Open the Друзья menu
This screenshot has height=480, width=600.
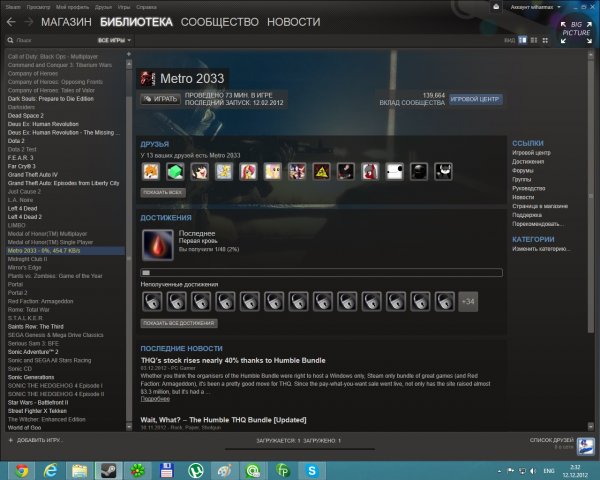(x=103, y=7)
